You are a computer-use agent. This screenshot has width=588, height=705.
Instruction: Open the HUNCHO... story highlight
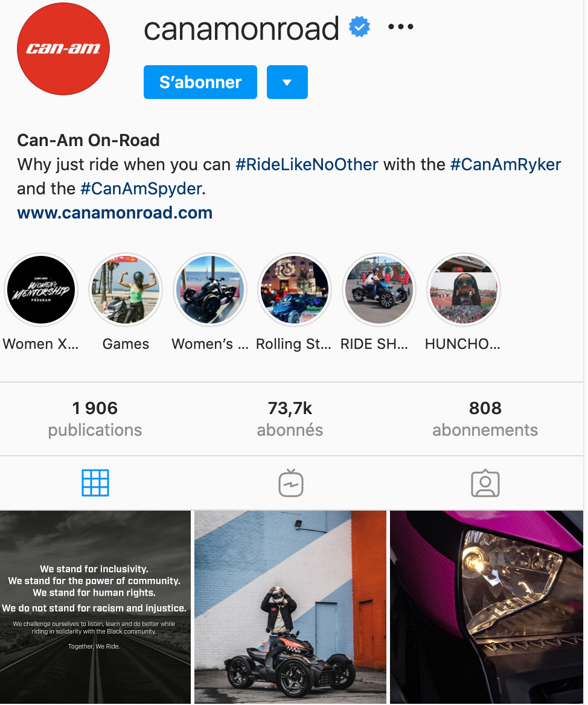click(464, 290)
